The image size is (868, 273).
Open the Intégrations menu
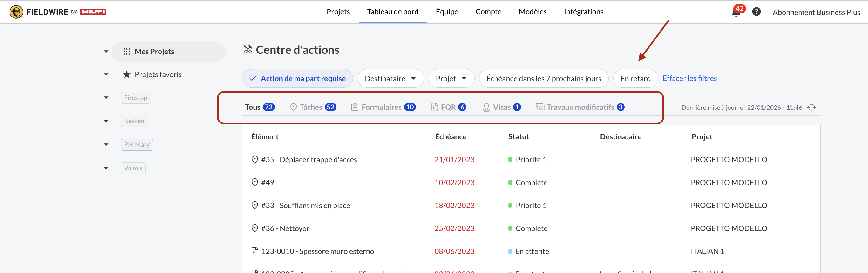[x=583, y=12]
